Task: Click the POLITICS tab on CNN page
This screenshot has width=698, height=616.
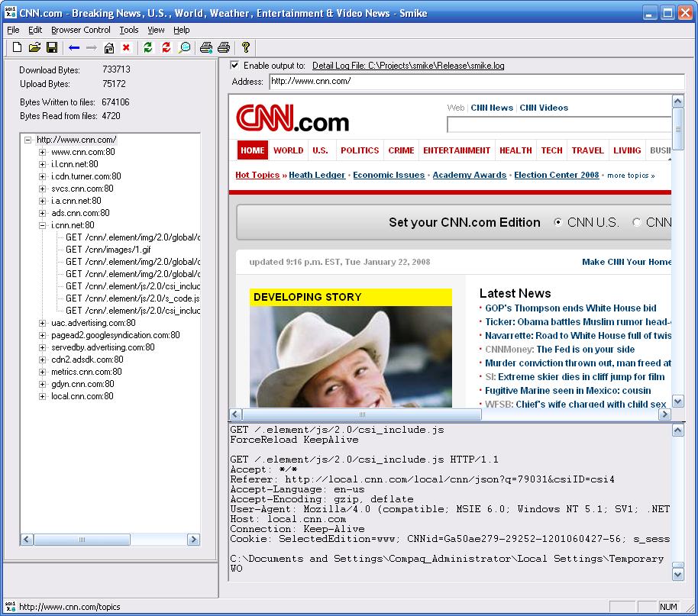Action: pos(360,150)
